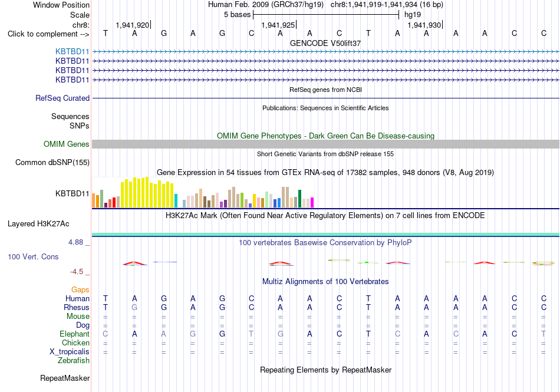Click the Gaps row label
This screenshot has height=392, width=560.
(80, 289)
